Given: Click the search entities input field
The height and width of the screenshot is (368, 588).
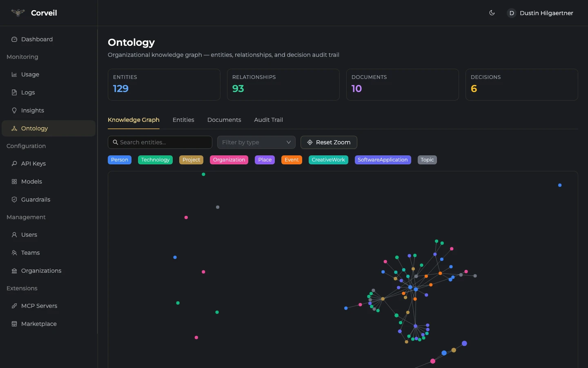Looking at the screenshot, I should pos(160,142).
